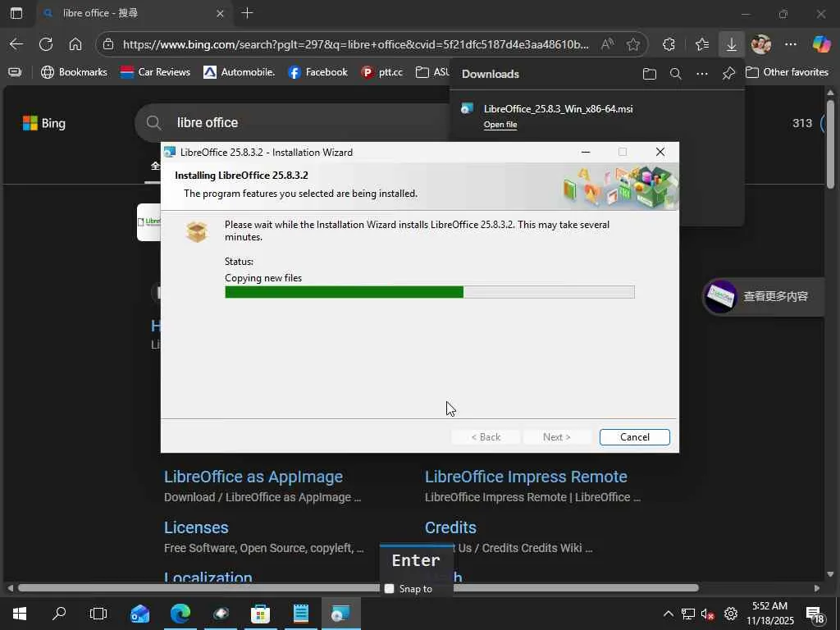Open the notepad app on the taskbar
840x630 pixels.
[x=301, y=614]
